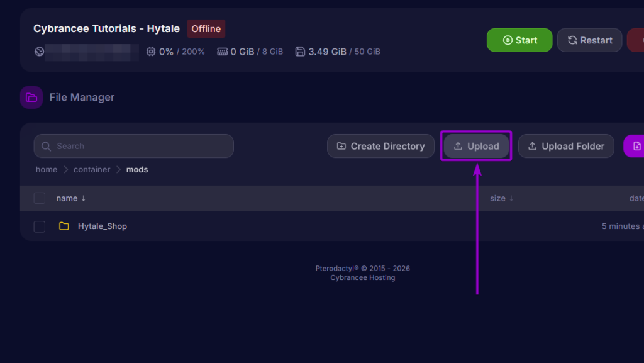Click the network globe icon
Viewport: 644px width, 363px height.
coord(40,52)
